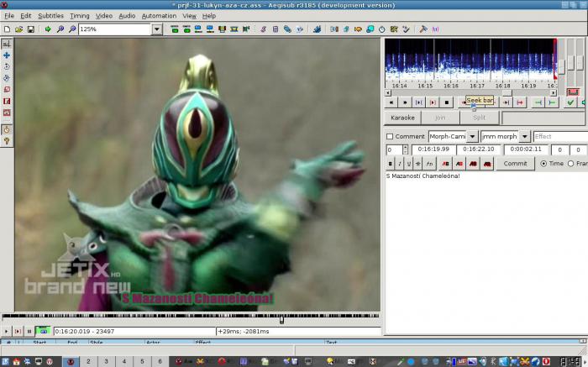Select the blue drag-move subtitle tool

point(7,55)
